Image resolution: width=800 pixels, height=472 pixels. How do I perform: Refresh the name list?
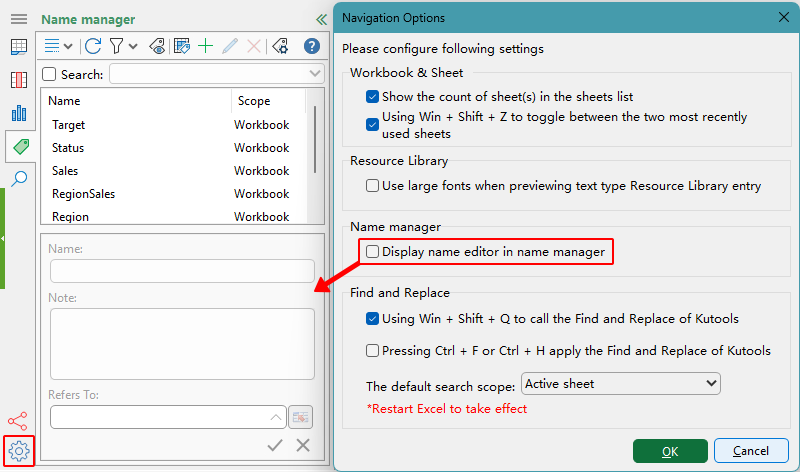point(93,46)
